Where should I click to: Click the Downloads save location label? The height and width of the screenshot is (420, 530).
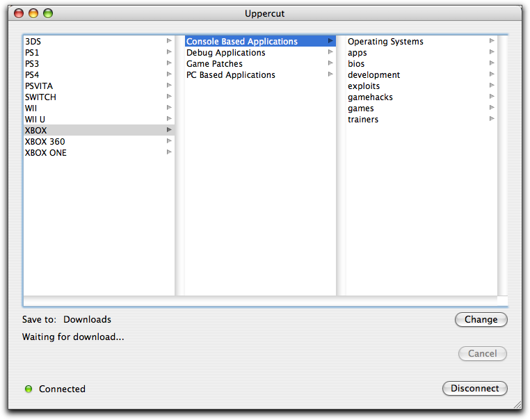(x=87, y=319)
